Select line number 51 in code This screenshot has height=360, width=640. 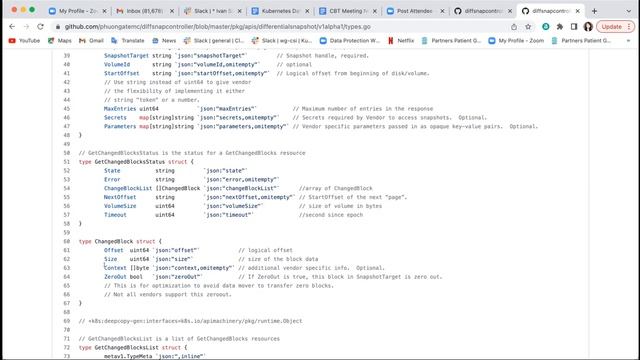[x=67, y=162]
